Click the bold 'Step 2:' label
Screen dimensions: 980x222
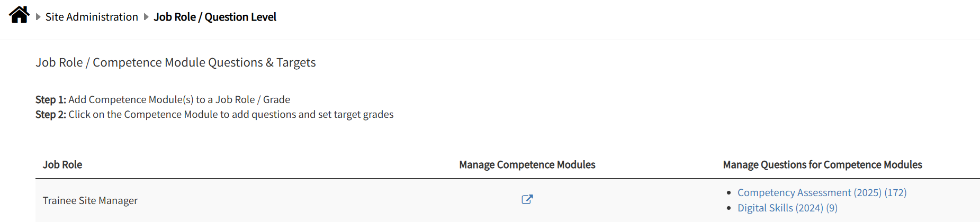50,114
